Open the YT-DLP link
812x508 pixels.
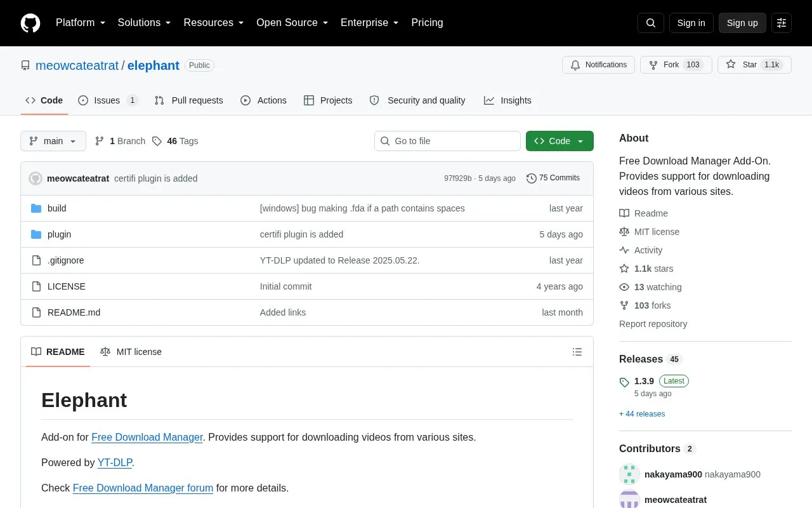click(x=115, y=462)
